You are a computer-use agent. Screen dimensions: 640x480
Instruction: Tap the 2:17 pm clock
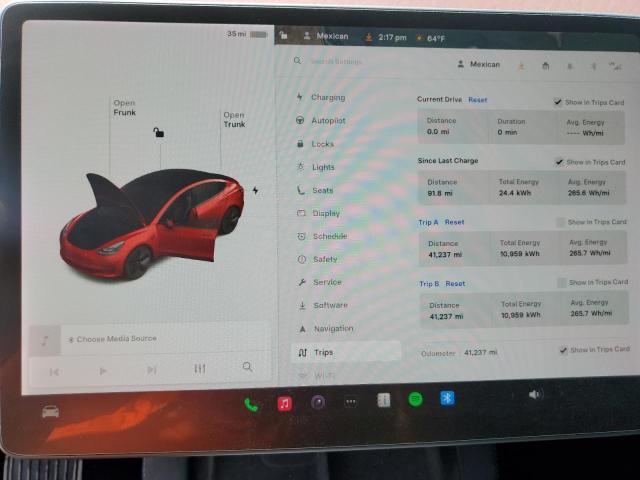392,38
